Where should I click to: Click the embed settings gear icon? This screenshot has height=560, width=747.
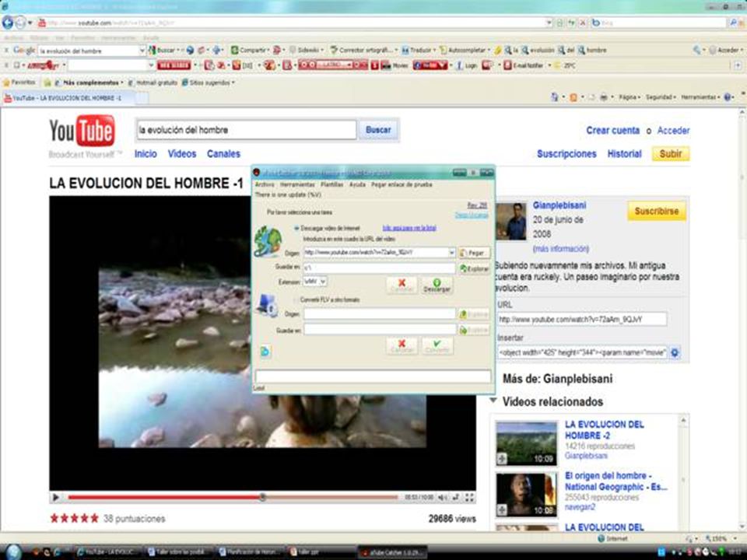[675, 353]
